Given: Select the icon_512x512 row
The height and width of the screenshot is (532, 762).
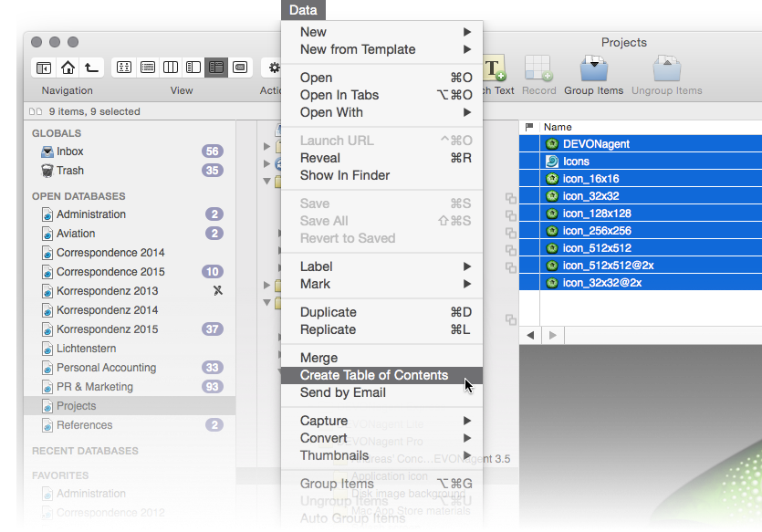Looking at the screenshot, I should 641,248.
